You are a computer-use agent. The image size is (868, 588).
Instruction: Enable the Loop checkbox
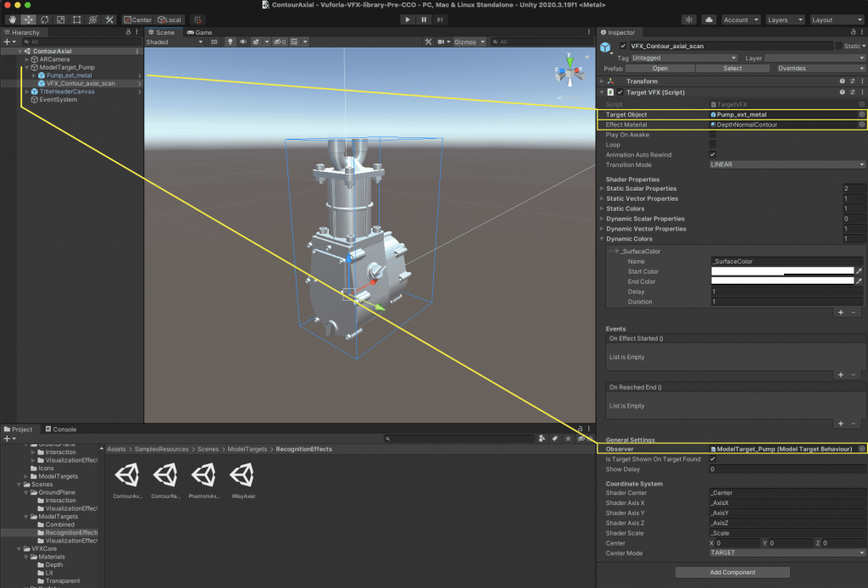tap(712, 144)
